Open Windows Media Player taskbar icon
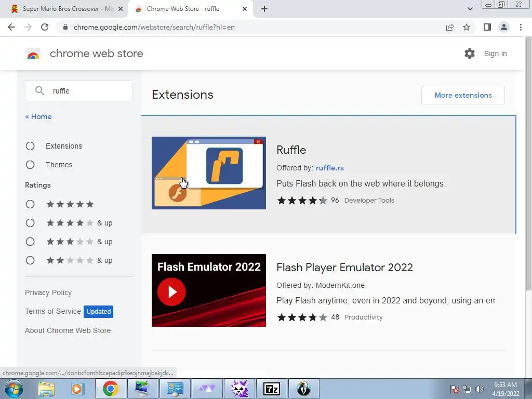 point(77,389)
